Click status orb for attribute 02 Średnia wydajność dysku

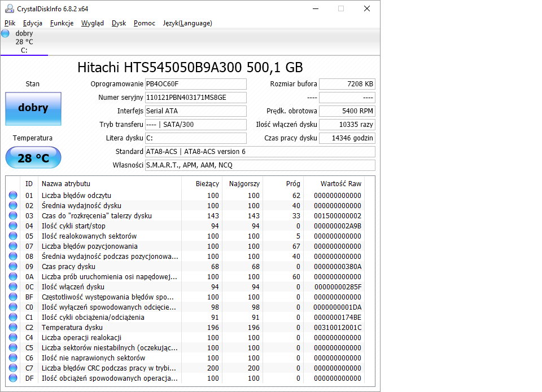13,205
